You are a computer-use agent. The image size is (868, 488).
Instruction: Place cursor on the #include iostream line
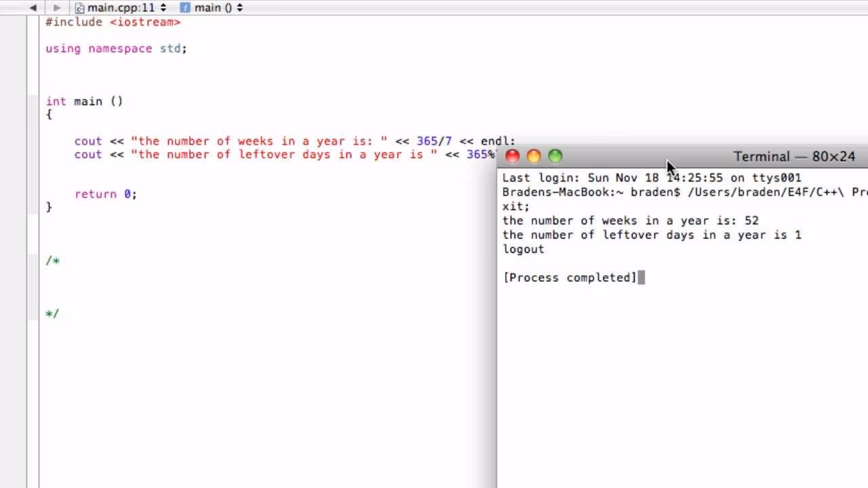tap(113, 22)
